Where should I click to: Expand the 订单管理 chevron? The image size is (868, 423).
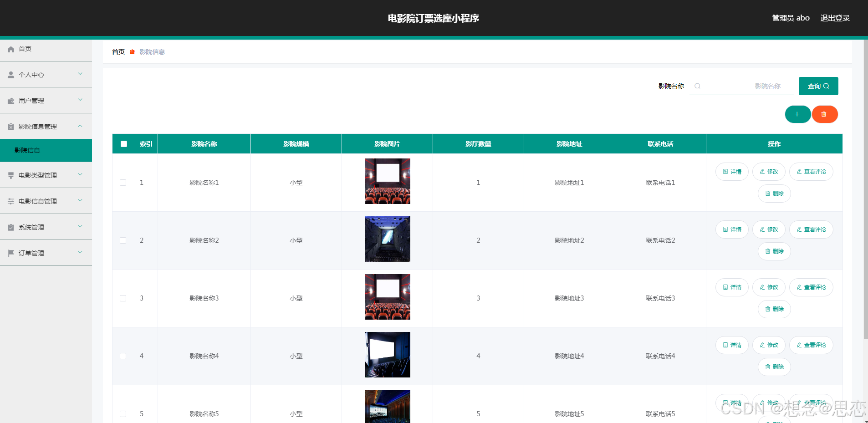pos(80,252)
